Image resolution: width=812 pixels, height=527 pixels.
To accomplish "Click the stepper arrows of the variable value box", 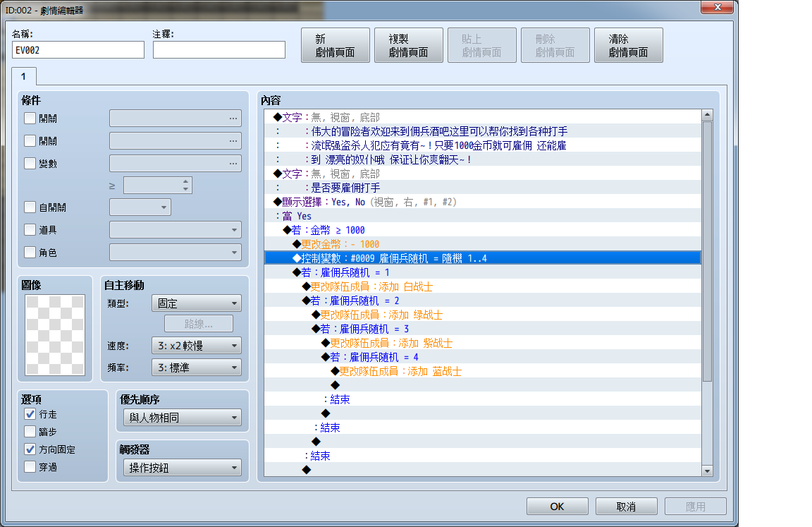I will click(x=185, y=185).
